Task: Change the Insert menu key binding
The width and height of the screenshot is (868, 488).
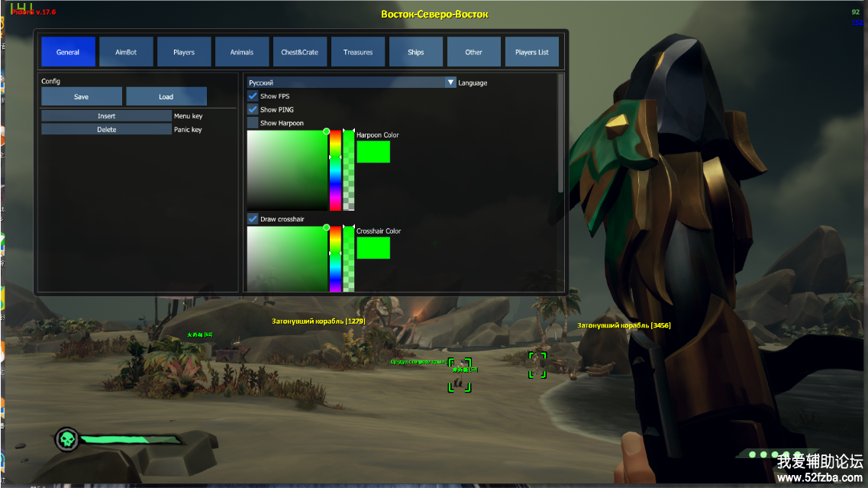Action: (106, 116)
